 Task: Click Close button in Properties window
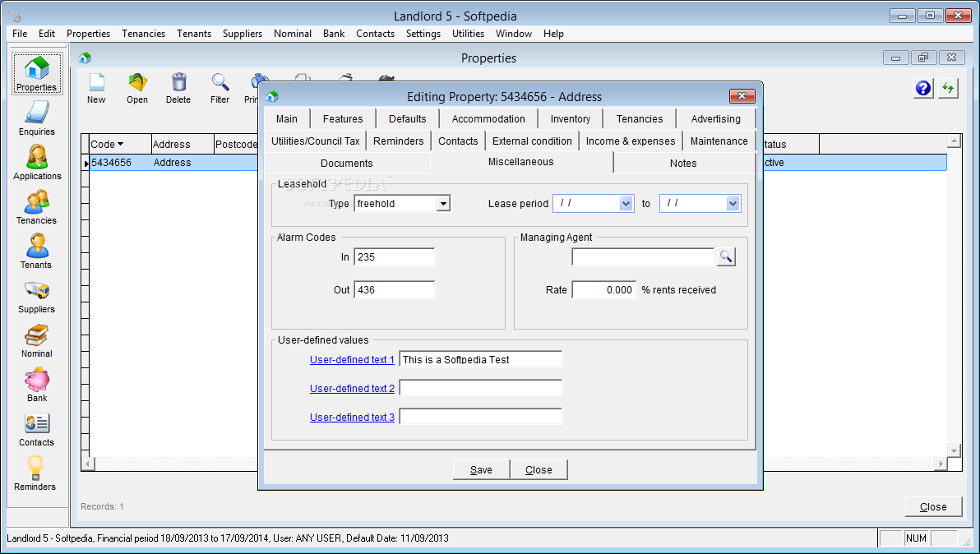pyautogui.click(x=933, y=506)
